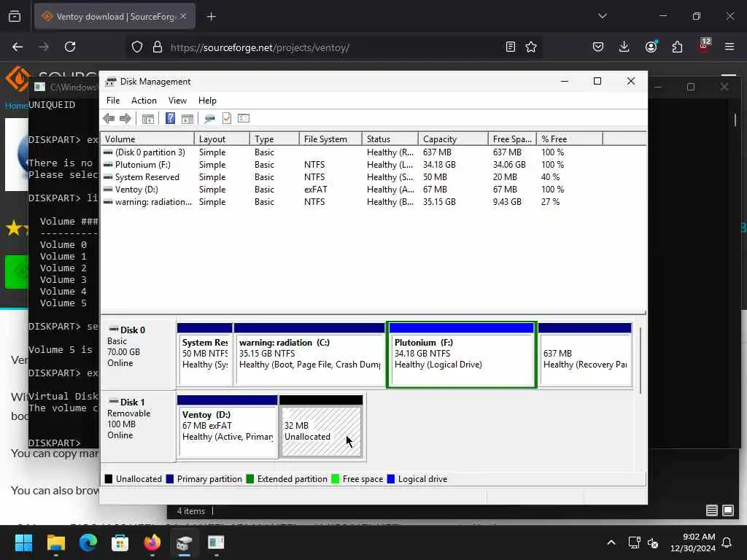The height and width of the screenshot is (560, 747).
Task: Select the Plutonium (F:) logical drive block
Action: [462, 355]
